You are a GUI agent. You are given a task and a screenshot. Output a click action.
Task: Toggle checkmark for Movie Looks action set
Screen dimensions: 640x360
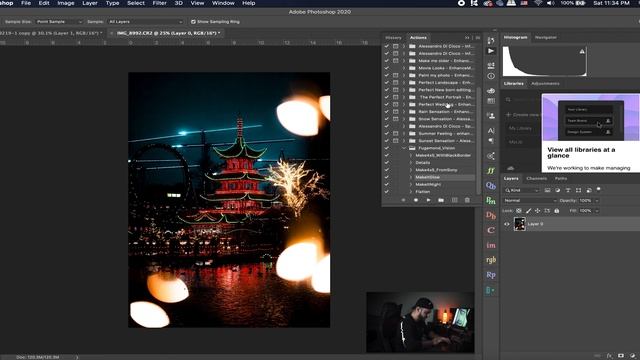point(387,68)
